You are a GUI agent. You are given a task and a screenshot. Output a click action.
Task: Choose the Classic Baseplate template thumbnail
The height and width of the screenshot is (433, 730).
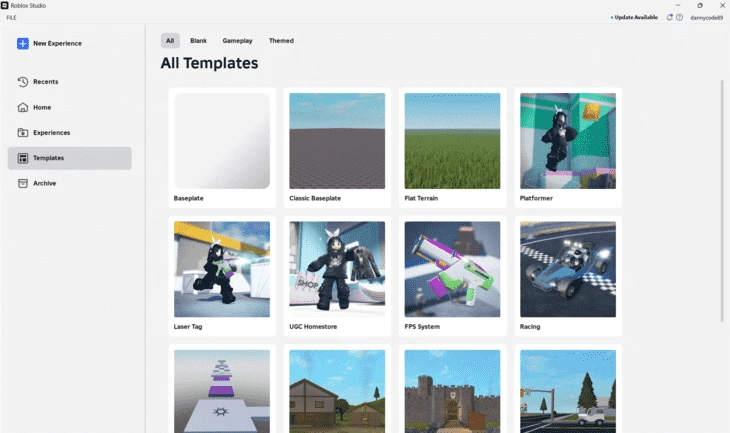[337, 141]
